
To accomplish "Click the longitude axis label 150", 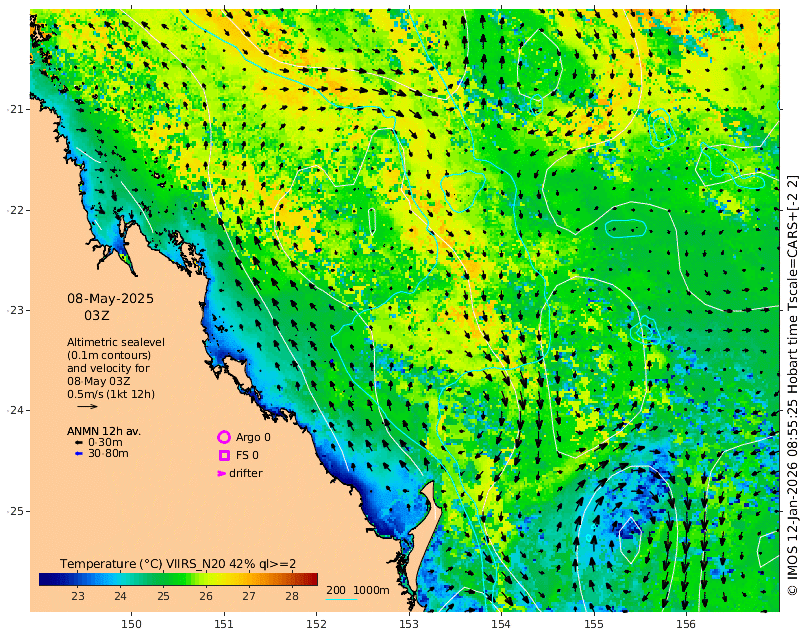I will pos(132,624).
